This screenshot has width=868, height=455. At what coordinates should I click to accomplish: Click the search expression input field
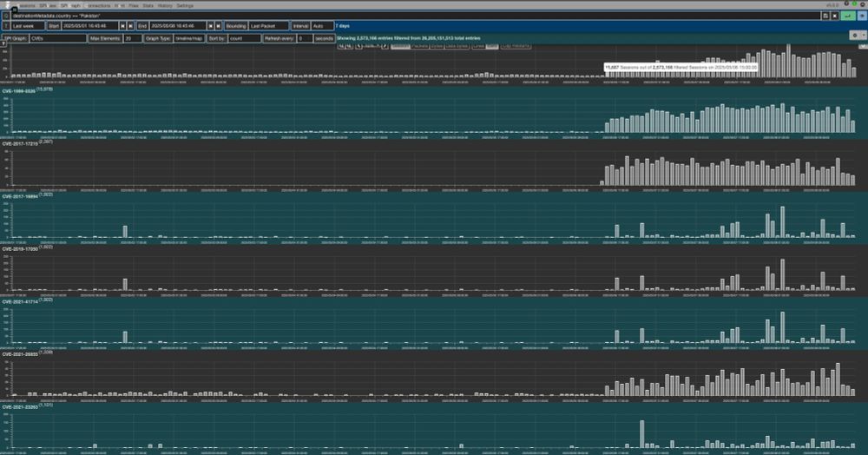[415, 16]
